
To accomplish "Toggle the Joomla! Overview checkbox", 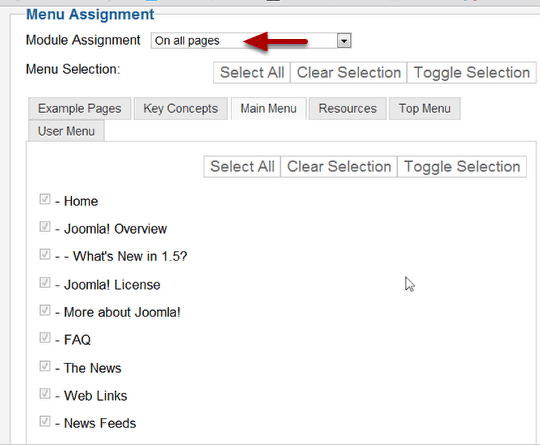I will pos(45,227).
